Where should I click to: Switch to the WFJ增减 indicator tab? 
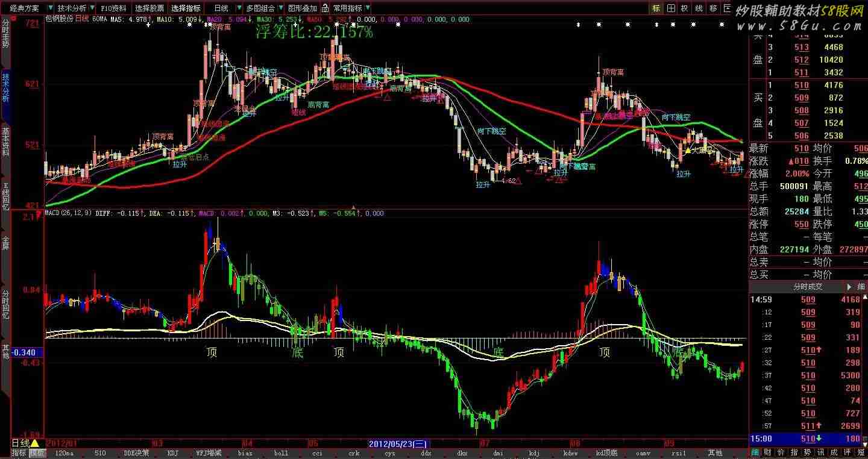209,453
